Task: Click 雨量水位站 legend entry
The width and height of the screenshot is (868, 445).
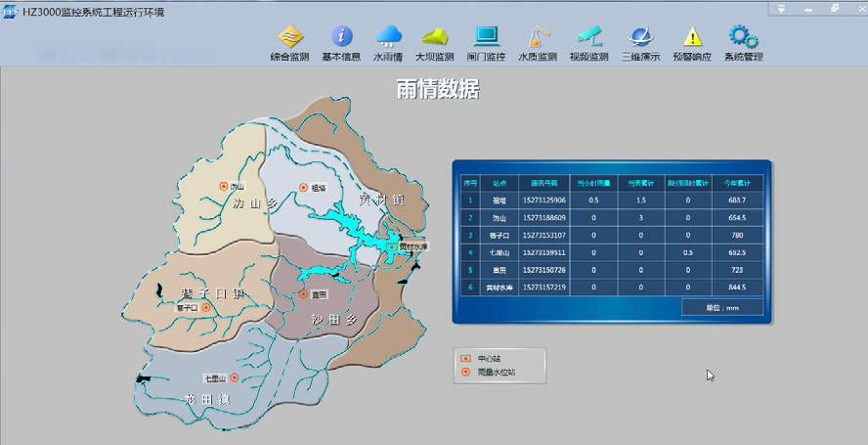Action: (x=497, y=373)
